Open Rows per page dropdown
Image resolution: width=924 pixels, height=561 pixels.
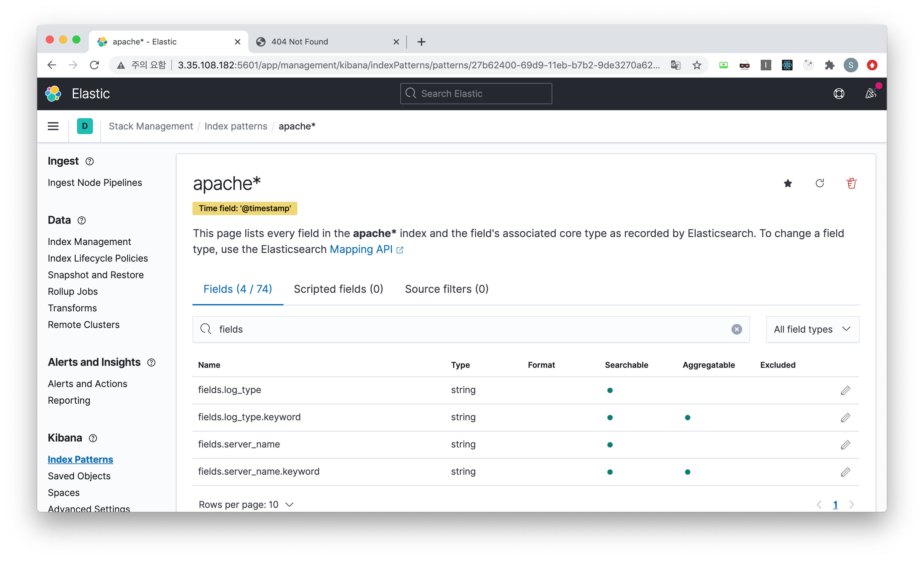[246, 505]
